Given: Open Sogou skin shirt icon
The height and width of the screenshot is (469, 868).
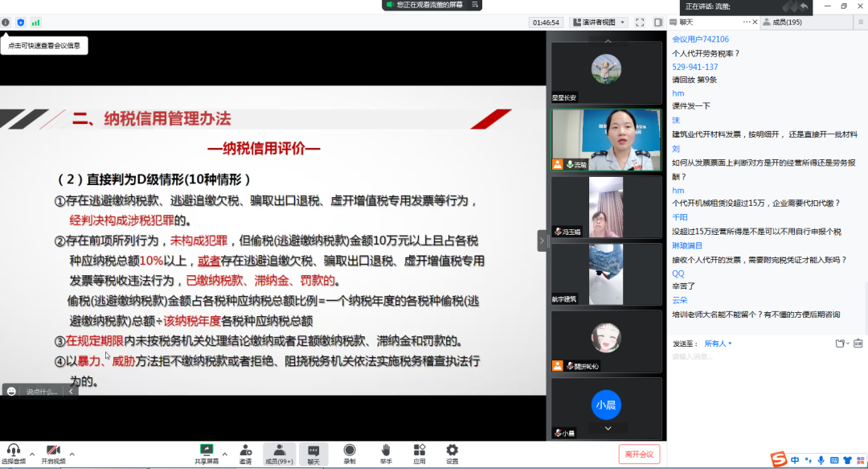Looking at the screenshot, I should point(847,460).
